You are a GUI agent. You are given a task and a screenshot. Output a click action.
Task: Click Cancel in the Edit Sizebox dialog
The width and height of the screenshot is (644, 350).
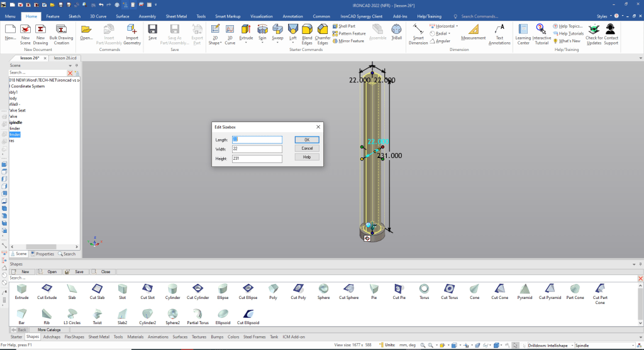tap(307, 148)
